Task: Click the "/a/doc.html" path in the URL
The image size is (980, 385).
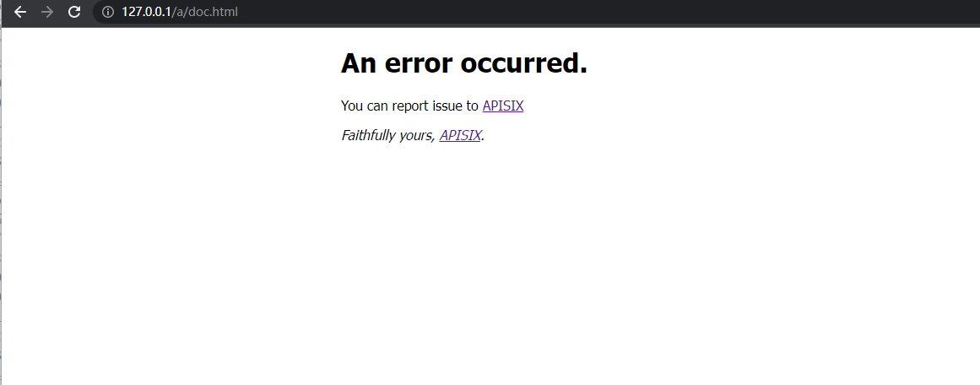Action: [x=205, y=12]
